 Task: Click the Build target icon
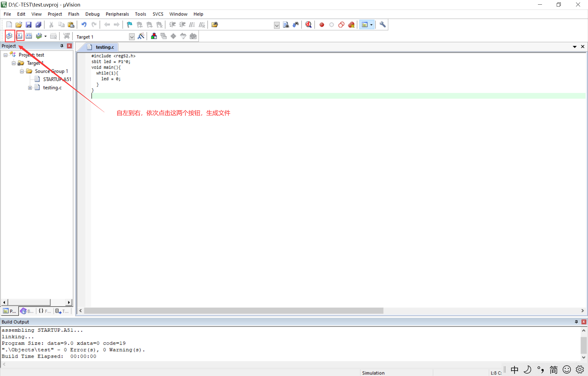coord(20,36)
